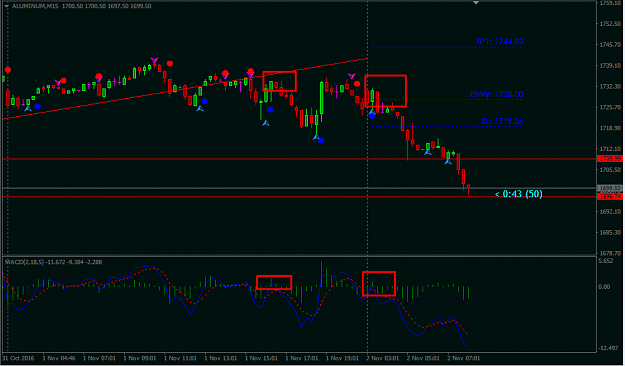This screenshot has width=625, height=366.
Task: Click the 1 Nov 19:01 time axis label
Action: 342,358
